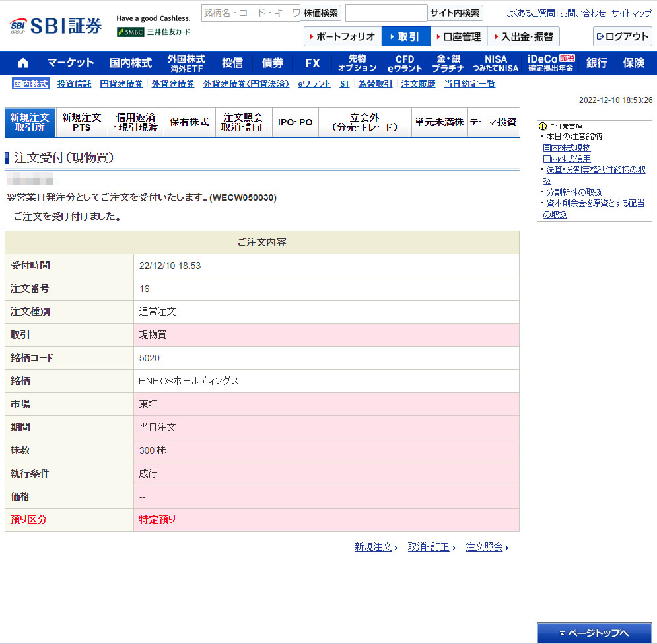Click the SMBC 三井住友カード banner
Viewport: 657px width, 644px height.
point(153,32)
